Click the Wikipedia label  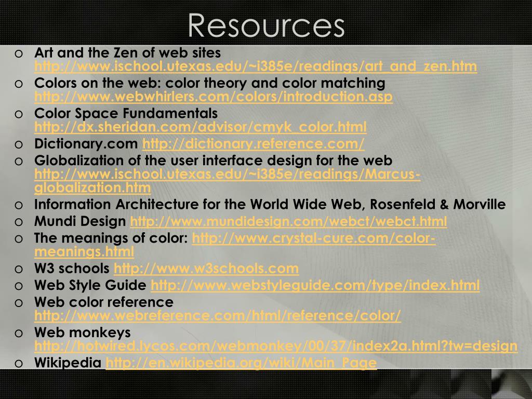coord(68,363)
